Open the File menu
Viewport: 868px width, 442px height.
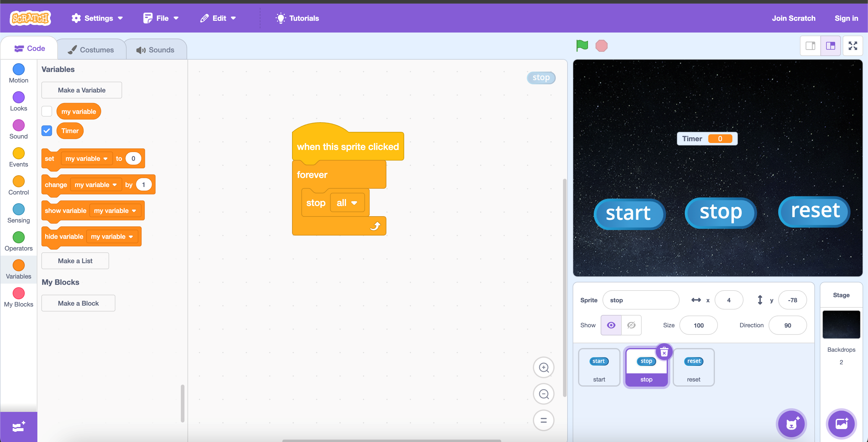coord(161,18)
